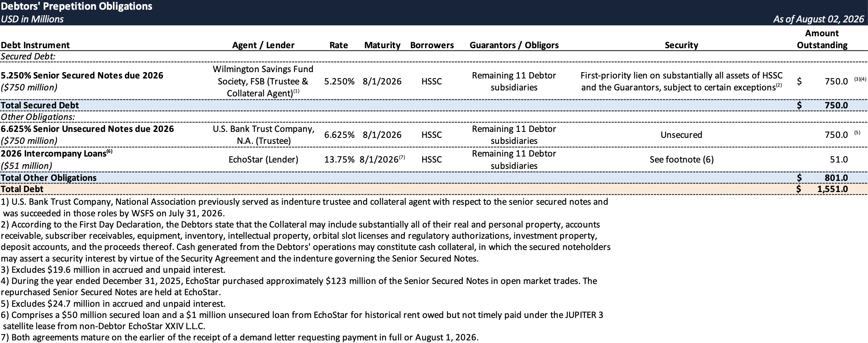Screen dimensions: 868x343
Task: Click footnote 3 excluding $19.6 million interest
Action: tap(113, 270)
